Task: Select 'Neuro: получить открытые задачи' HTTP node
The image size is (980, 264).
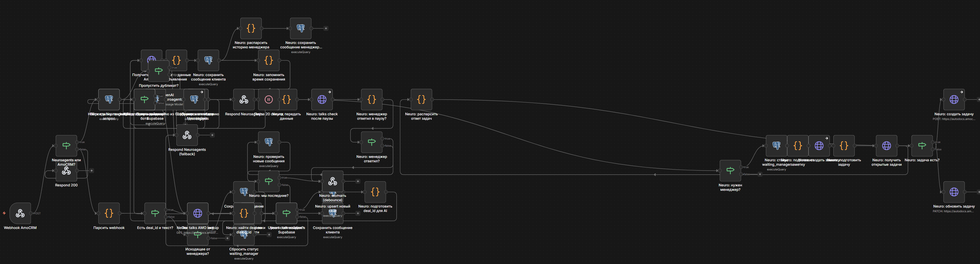Action: [886, 146]
